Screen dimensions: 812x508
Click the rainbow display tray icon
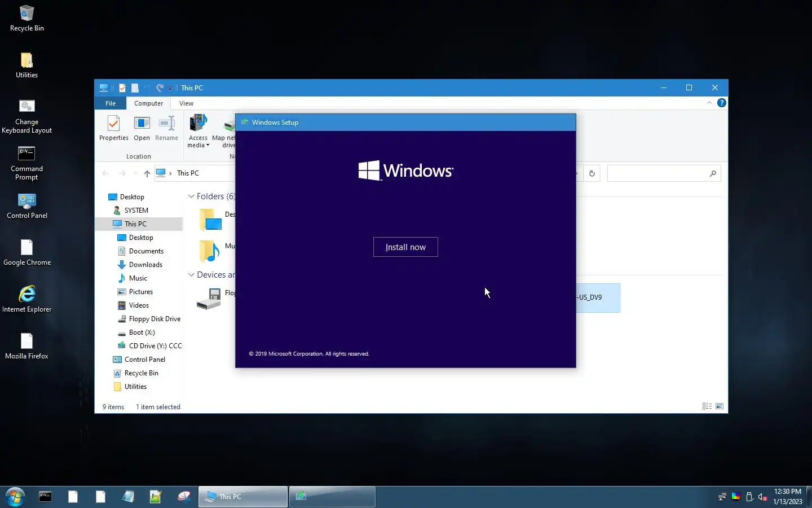[x=736, y=497]
